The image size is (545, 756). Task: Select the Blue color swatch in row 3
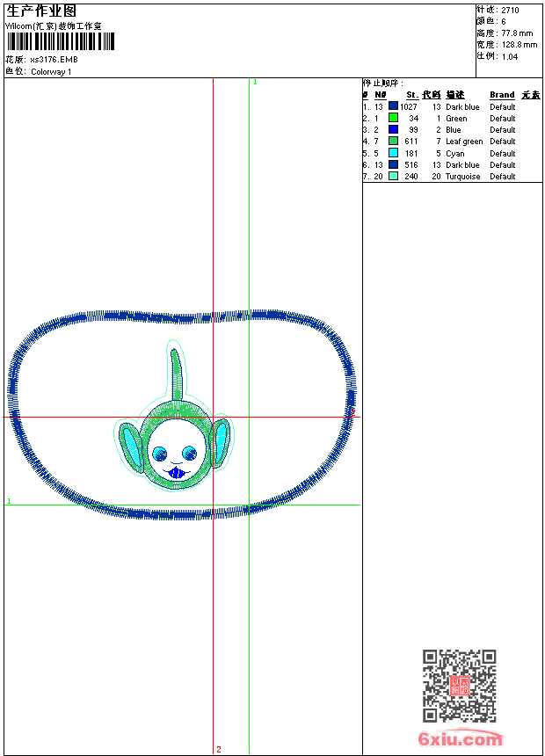coord(394,129)
